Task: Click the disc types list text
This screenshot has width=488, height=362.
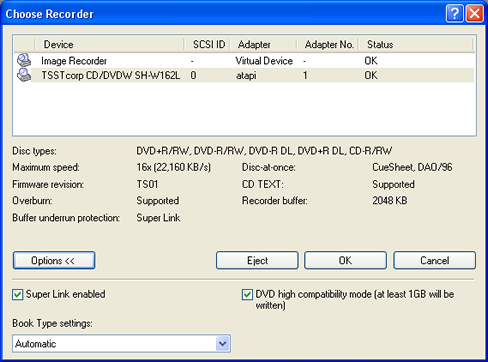Action: pyautogui.click(x=264, y=151)
